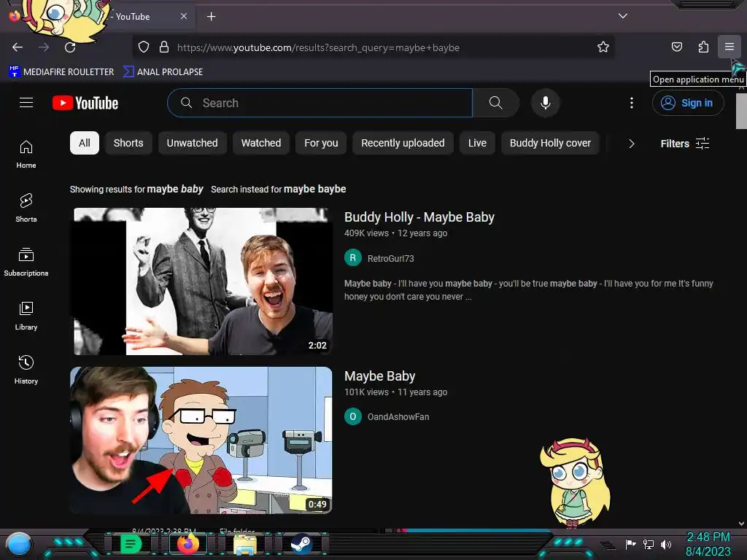Select the Live filter chip
This screenshot has width=747, height=560.
click(477, 143)
